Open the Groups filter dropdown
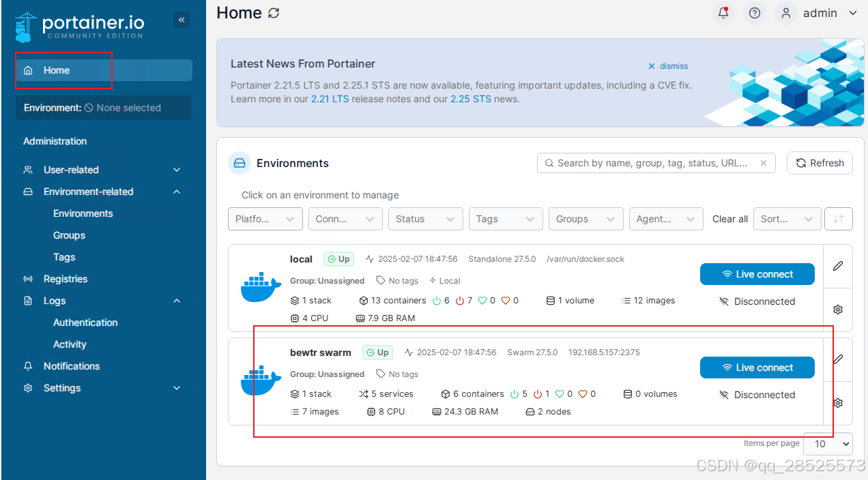868x480 pixels. [x=586, y=219]
